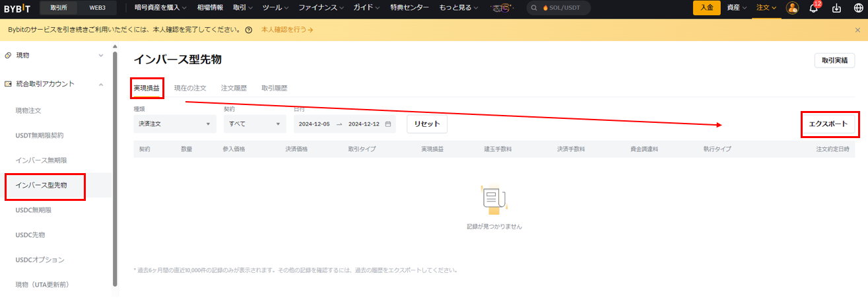Click the user profile avatar icon

tap(793, 8)
